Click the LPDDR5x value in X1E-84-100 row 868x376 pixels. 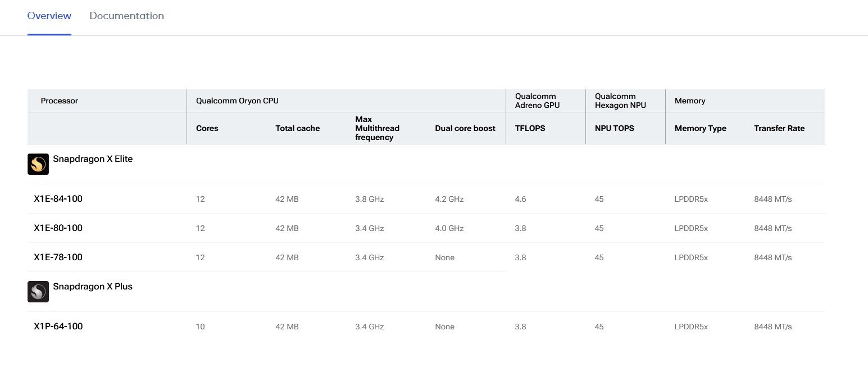(692, 199)
